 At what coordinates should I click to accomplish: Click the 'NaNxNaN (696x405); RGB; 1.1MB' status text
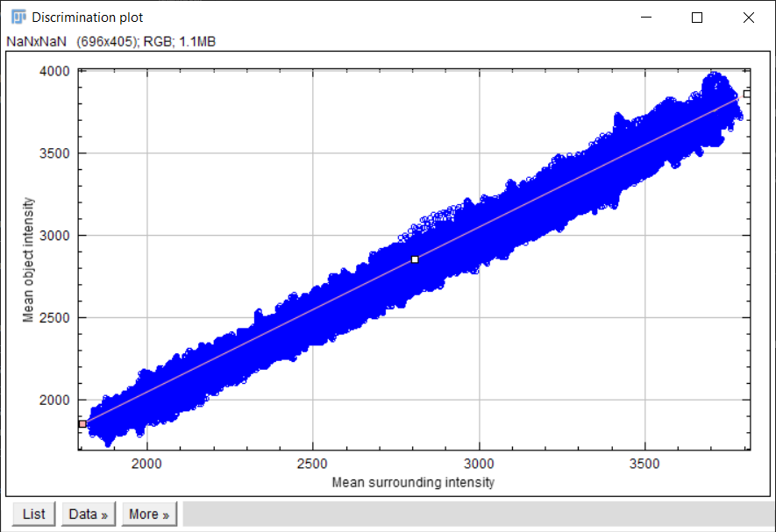pyautogui.click(x=110, y=41)
